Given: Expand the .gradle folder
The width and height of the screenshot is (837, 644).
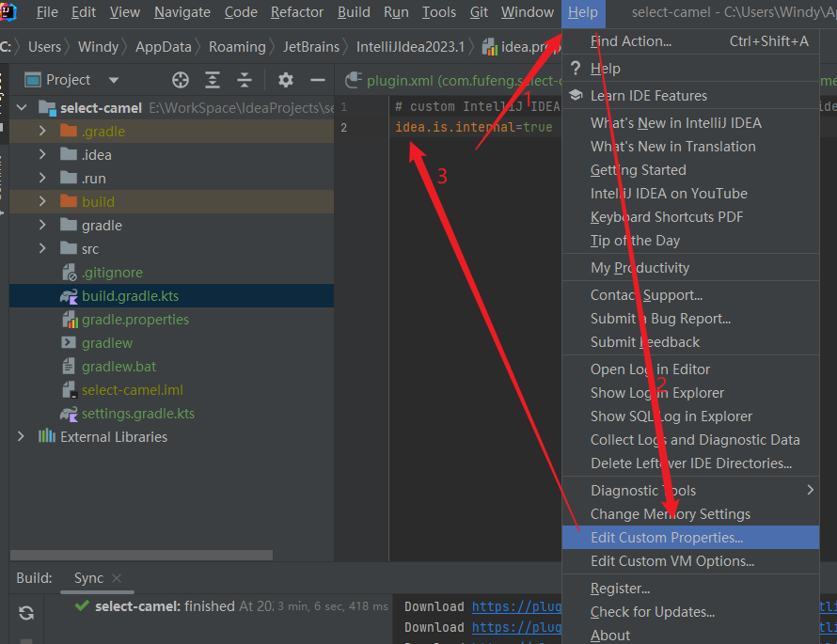Looking at the screenshot, I should (x=42, y=132).
